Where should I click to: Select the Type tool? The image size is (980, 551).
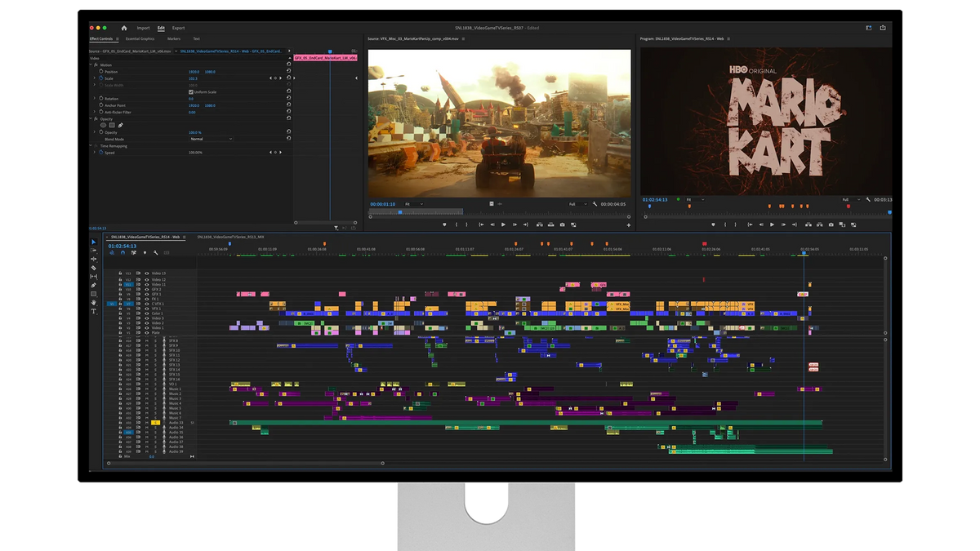point(93,311)
